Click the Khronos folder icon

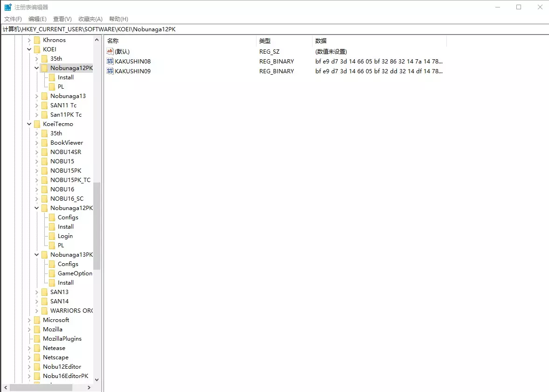(37, 40)
